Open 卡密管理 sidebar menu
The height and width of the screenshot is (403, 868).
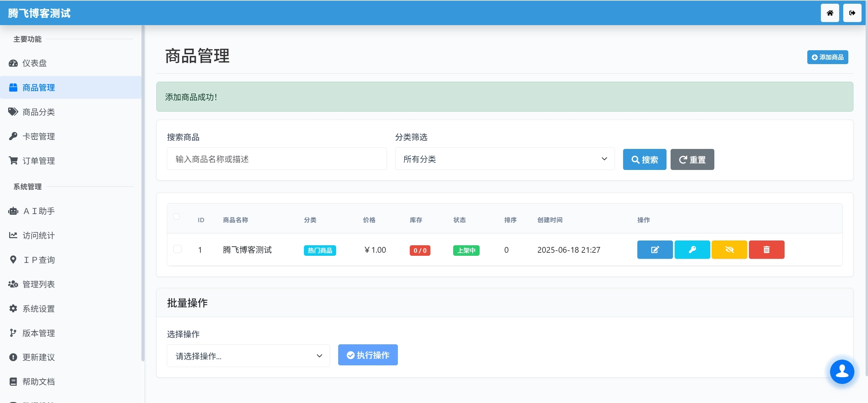coord(71,136)
